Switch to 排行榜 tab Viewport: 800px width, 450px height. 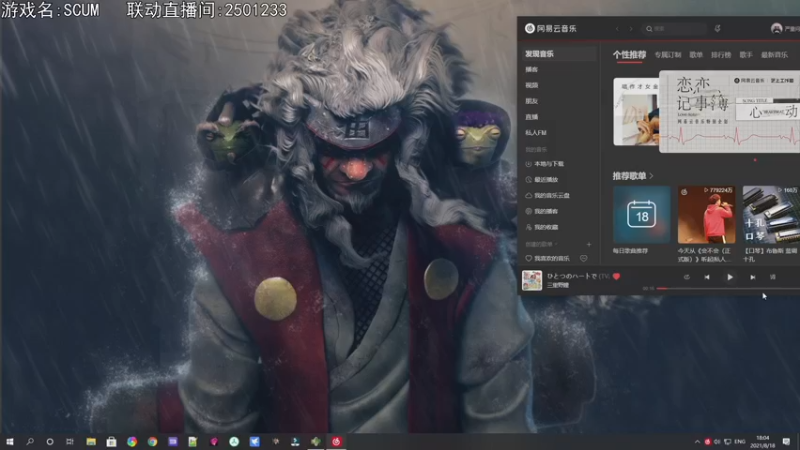tap(721, 55)
